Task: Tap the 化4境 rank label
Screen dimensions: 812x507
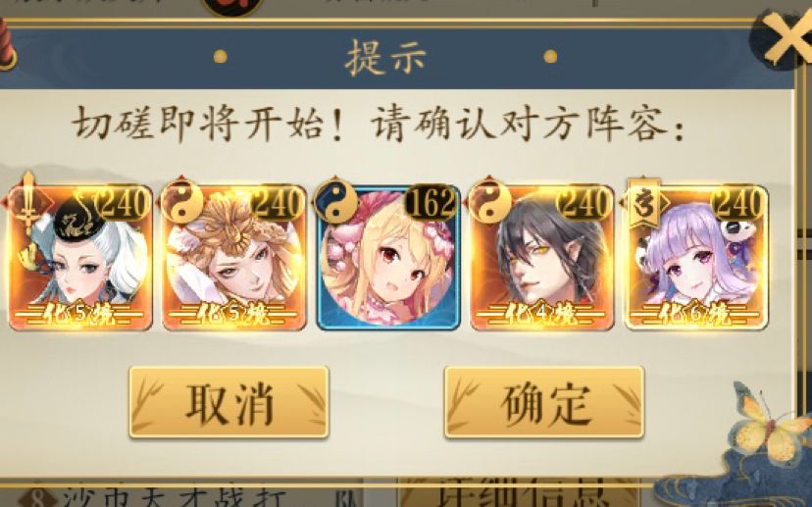Action: (x=541, y=314)
